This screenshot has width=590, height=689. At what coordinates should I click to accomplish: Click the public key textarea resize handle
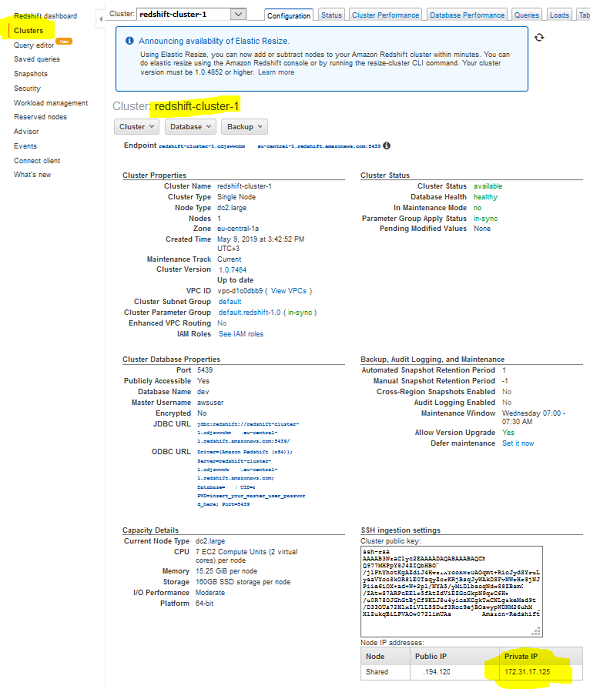(x=536, y=631)
